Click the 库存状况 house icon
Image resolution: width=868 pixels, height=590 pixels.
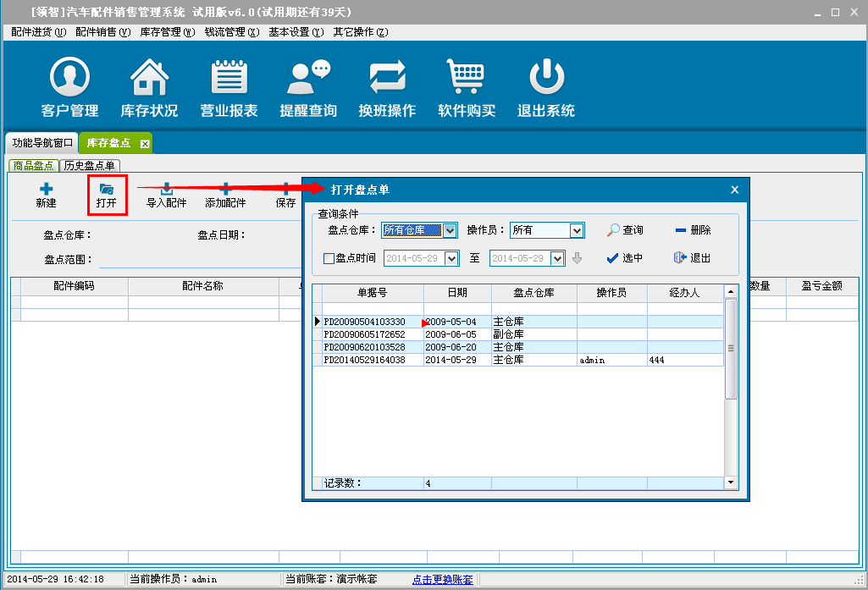[x=149, y=79]
